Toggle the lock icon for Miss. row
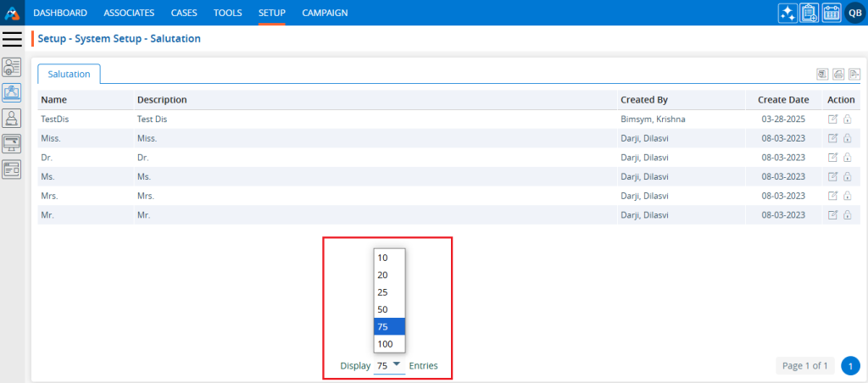This screenshot has width=868, height=383. click(x=847, y=138)
